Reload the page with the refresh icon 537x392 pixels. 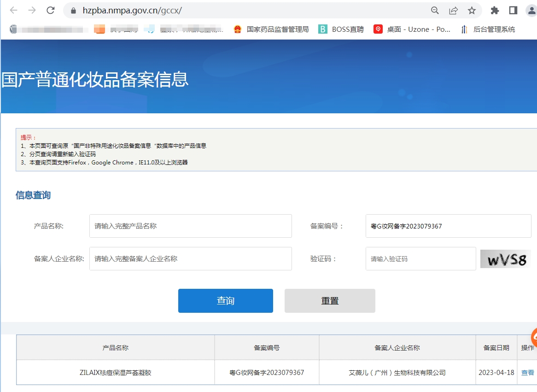(x=51, y=10)
